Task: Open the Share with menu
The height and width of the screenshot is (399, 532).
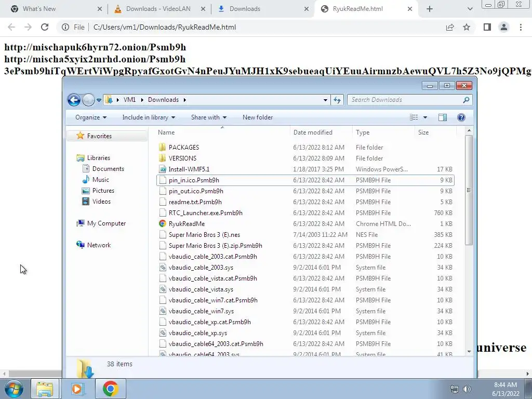Action: coord(209,117)
